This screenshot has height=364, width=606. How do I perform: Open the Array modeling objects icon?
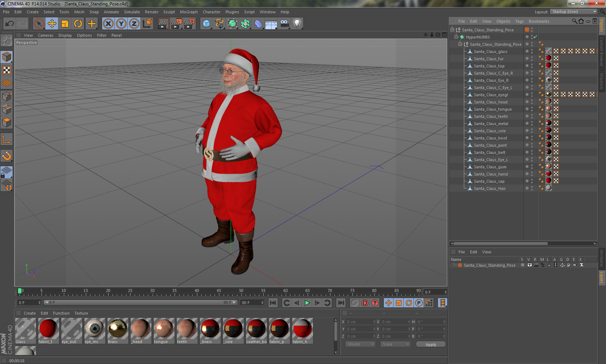click(x=245, y=24)
